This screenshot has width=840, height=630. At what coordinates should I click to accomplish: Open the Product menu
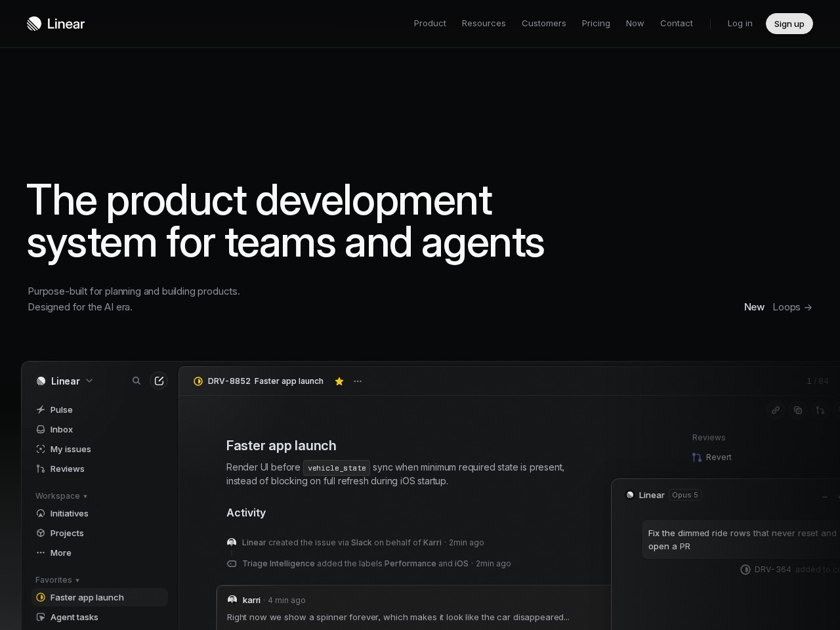point(430,24)
